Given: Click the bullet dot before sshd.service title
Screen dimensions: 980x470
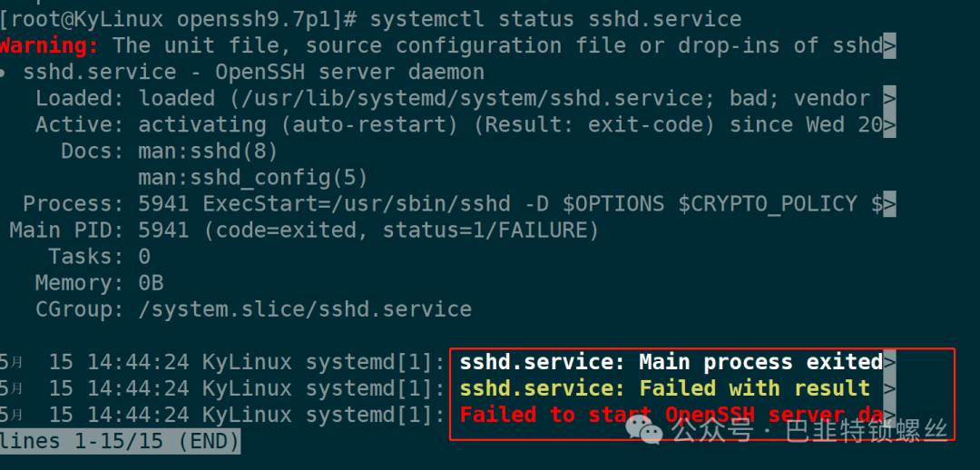Looking at the screenshot, I should [x=5, y=73].
